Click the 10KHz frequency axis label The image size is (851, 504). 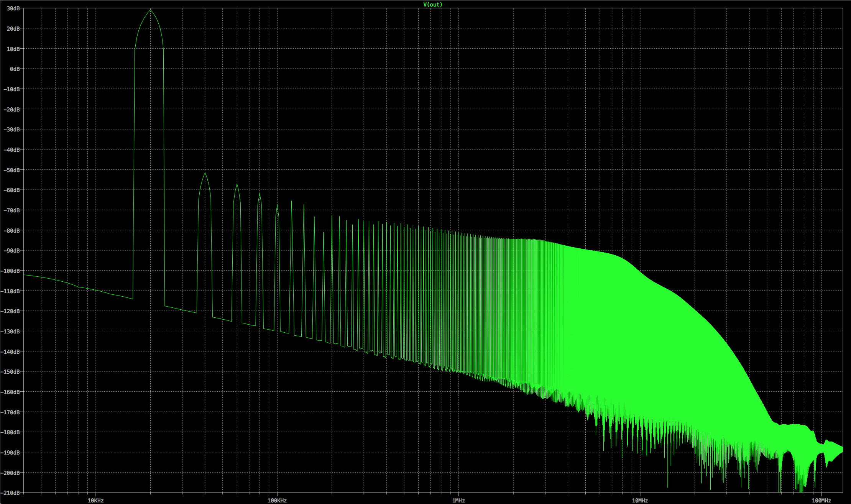point(95,501)
